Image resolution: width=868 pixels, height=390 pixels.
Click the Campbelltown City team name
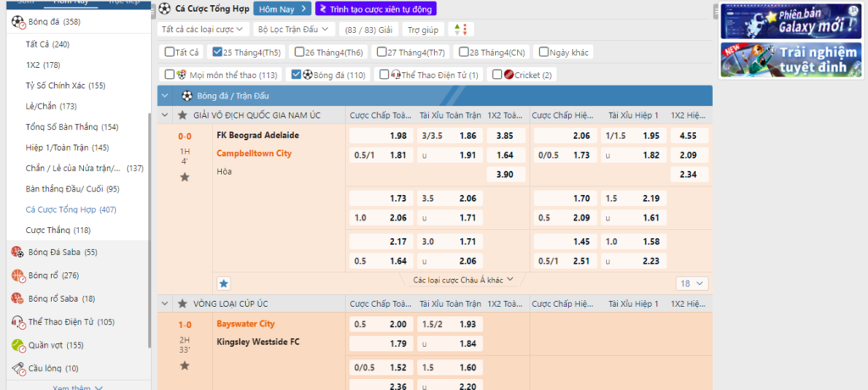pyautogui.click(x=255, y=153)
